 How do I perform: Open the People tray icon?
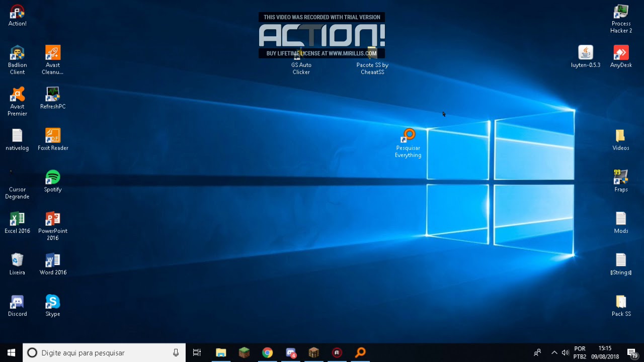537,352
